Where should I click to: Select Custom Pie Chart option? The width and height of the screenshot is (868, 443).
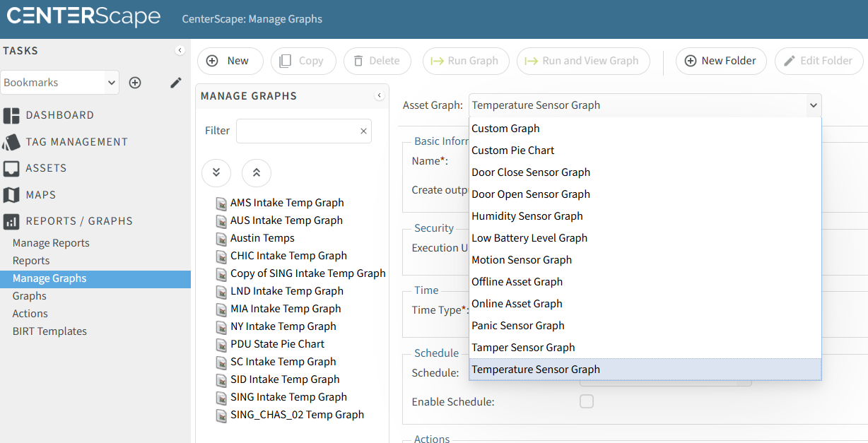point(645,150)
